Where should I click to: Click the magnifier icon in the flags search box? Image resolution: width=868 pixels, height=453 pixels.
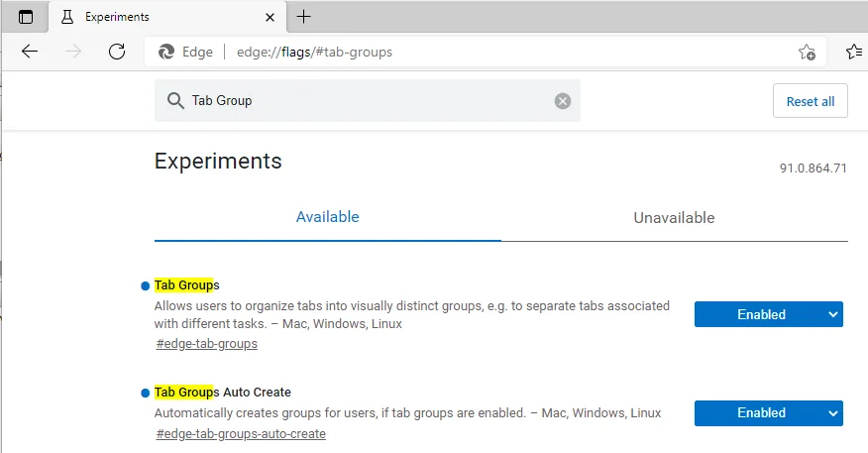[175, 101]
